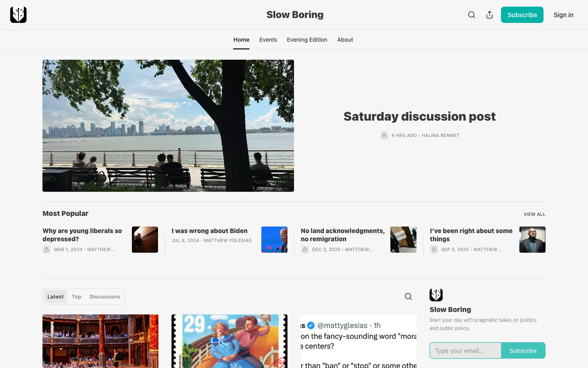Click the 'Slow Boring' name in sidebar
Viewport: 588px width, 368px height.
[450, 310]
